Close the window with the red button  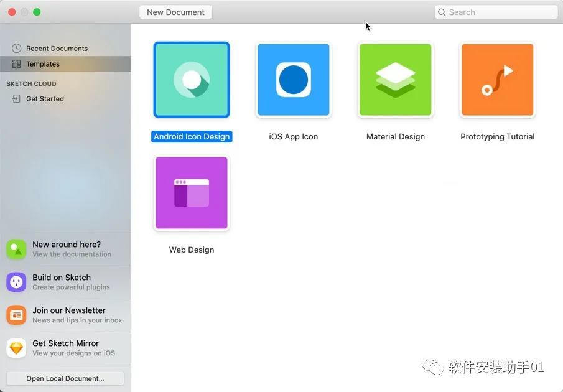pyautogui.click(x=12, y=12)
